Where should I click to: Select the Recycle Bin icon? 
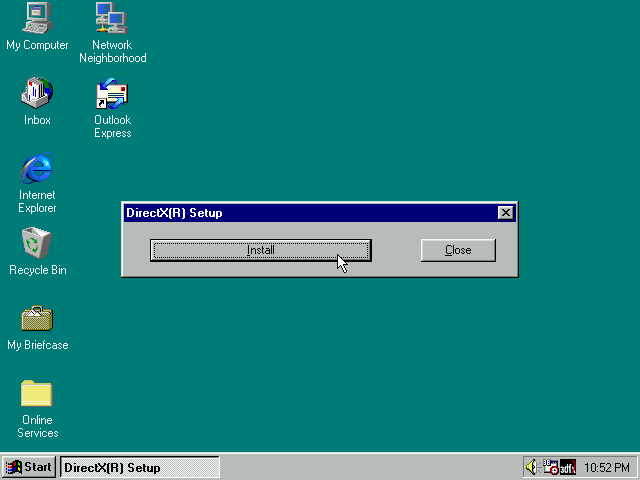point(37,243)
